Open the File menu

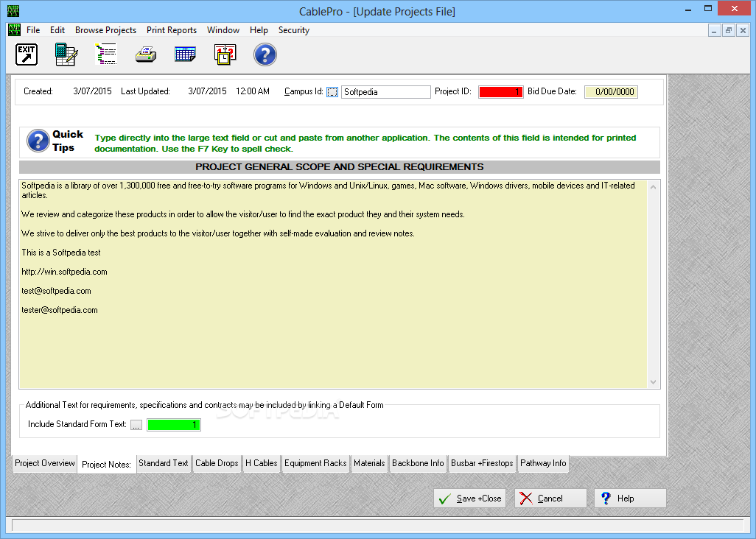coord(33,30)
